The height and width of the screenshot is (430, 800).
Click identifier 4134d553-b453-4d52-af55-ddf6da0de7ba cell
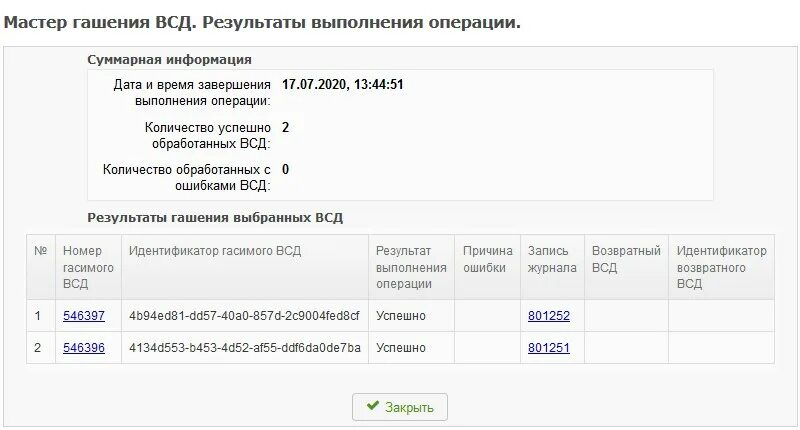pos(244,348)
